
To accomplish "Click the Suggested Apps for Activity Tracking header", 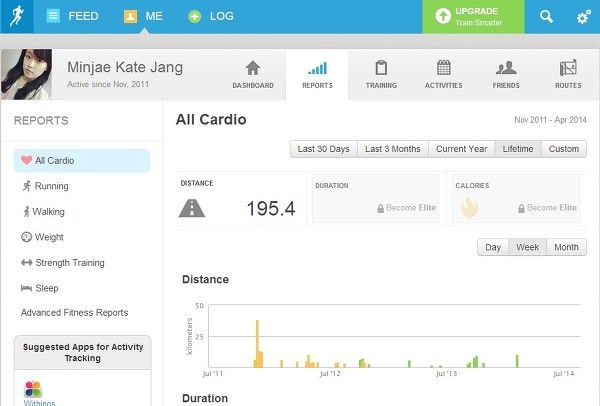I will [x=83, y=352].
